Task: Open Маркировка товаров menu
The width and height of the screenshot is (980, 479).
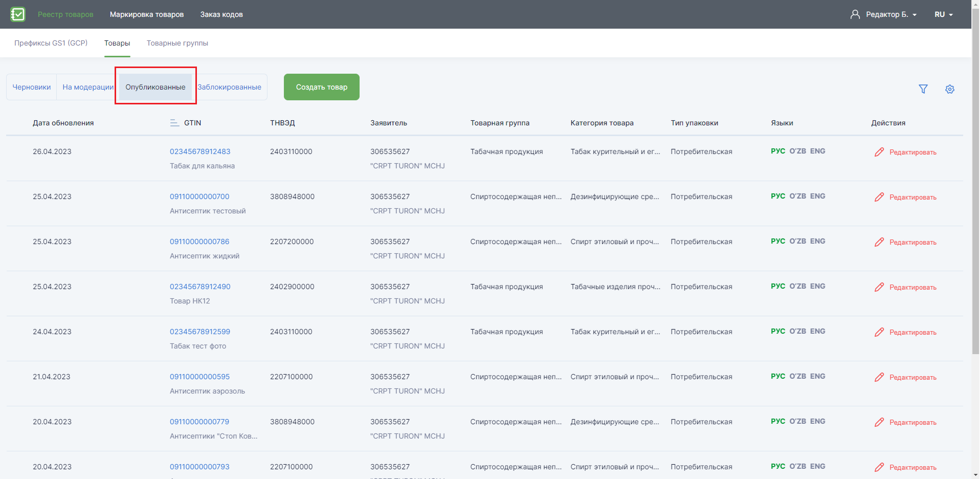Action: click(x=147, y=14)
